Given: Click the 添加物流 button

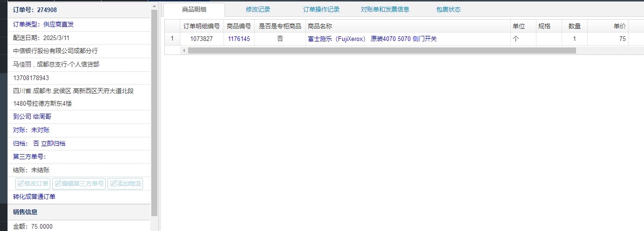Looking at the screenshot, I should pos(125,183).
